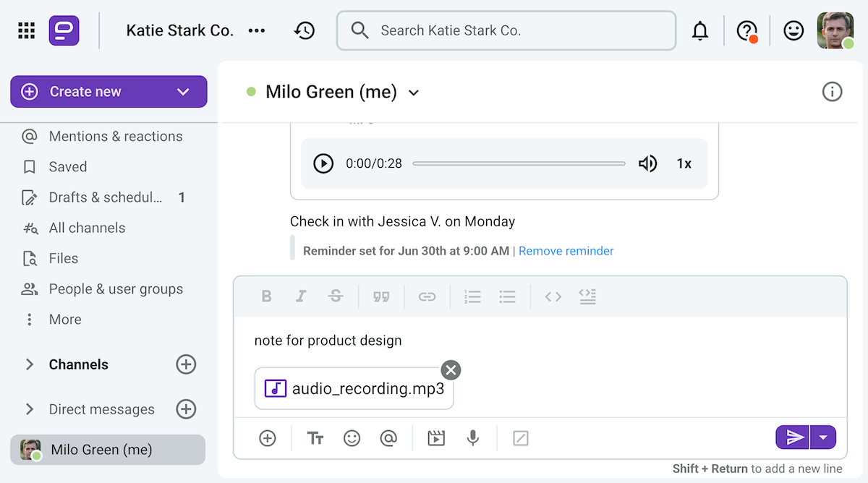
Task: Click the Create new button
Action: click(x=109, y=92)
